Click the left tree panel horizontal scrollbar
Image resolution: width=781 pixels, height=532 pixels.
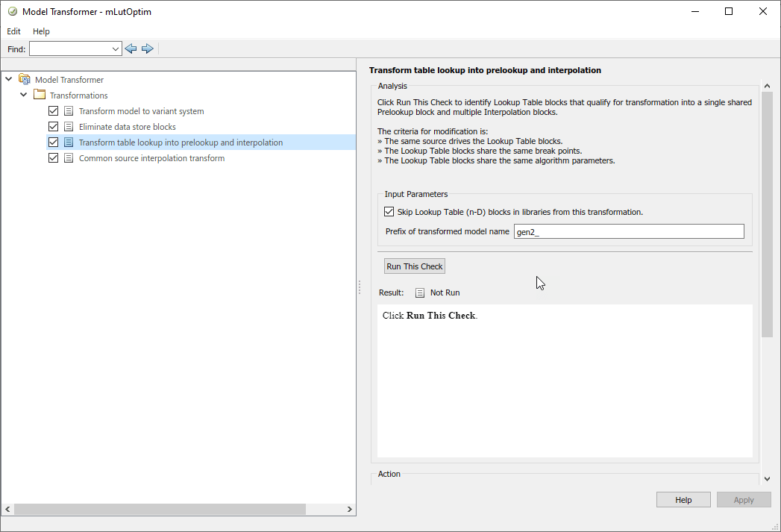tap(160, 509)
